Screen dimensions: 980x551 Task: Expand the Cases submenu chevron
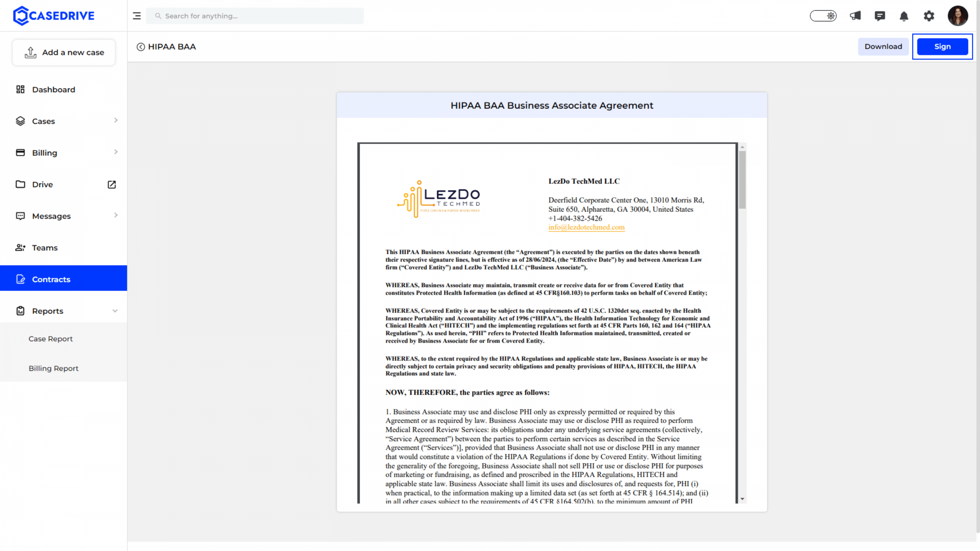(x=116, y=120)
